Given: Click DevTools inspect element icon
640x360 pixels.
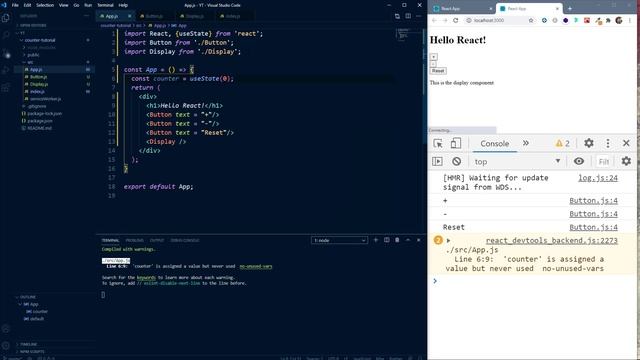Looking at the screenshot, I should click(x=438, y=143).
